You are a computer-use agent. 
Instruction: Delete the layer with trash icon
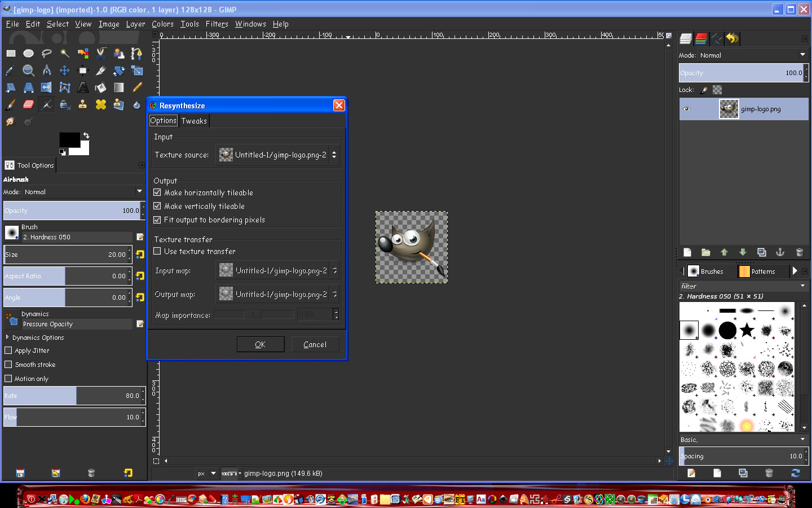799,252
